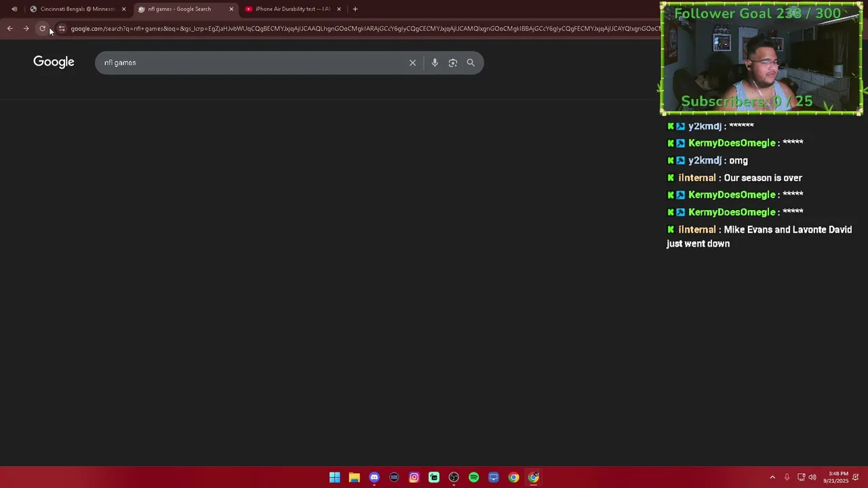Open File Explorer from taskbar
The width and height of the screenshot is (868, 488).
coord(354,477)
